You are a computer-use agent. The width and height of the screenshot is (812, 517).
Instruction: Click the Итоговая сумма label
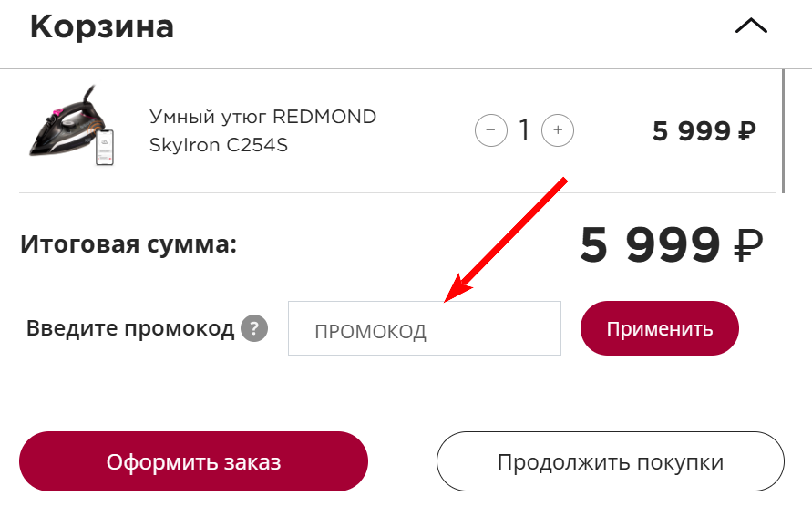pyautogui.click(x=128, y=245)
